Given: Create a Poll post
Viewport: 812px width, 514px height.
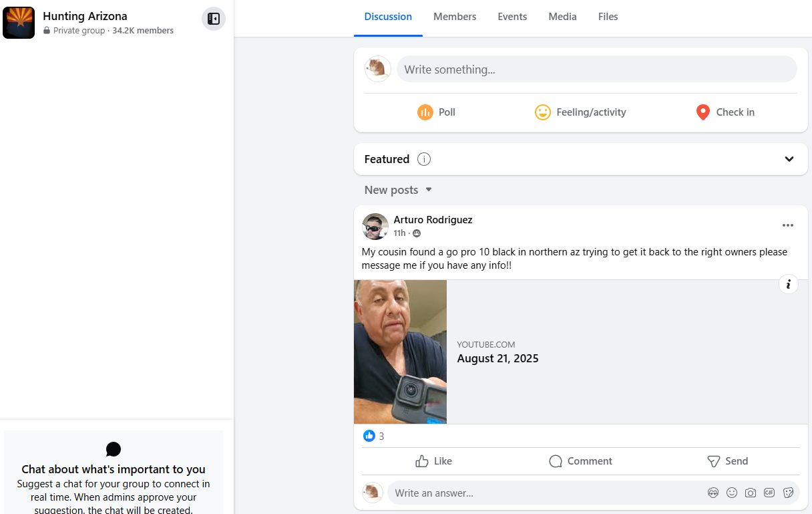Looking at the screenshot, I should click(x=437, y=112).
